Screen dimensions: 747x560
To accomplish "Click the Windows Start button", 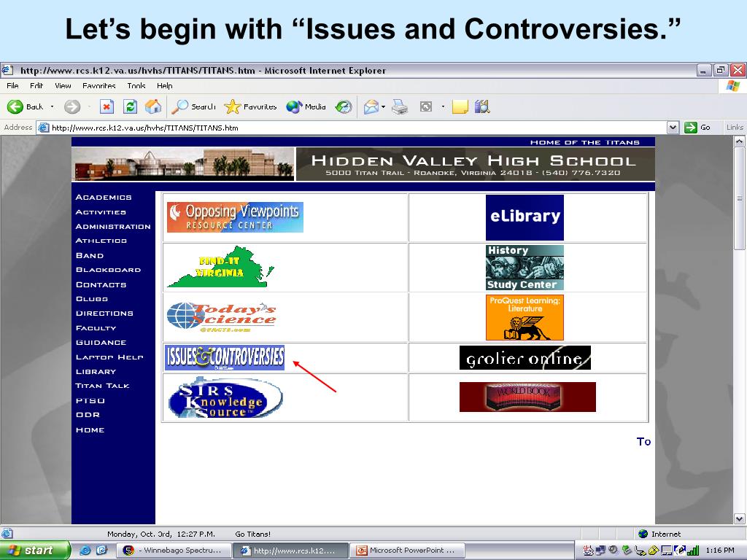I will [34, 550].
